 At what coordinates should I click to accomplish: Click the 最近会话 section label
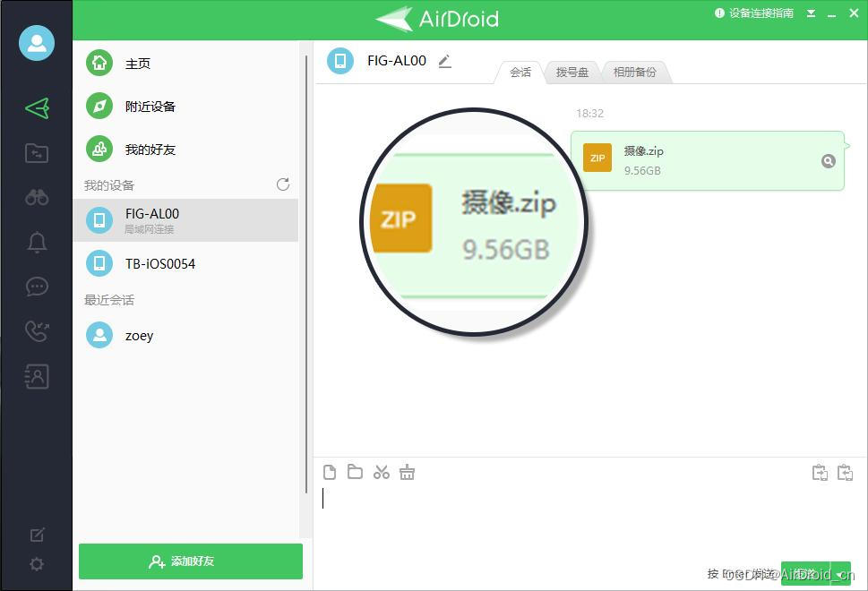click(x=109, y=300)
